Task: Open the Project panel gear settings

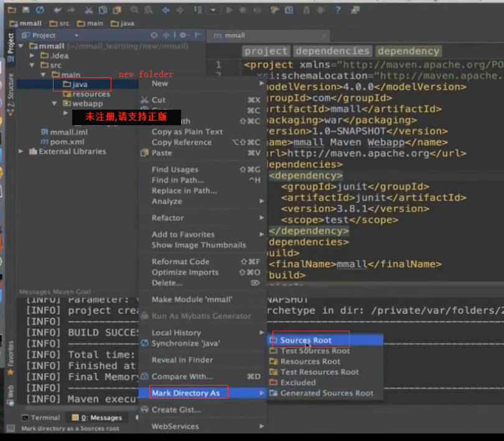Action: (x=183, y=35)
